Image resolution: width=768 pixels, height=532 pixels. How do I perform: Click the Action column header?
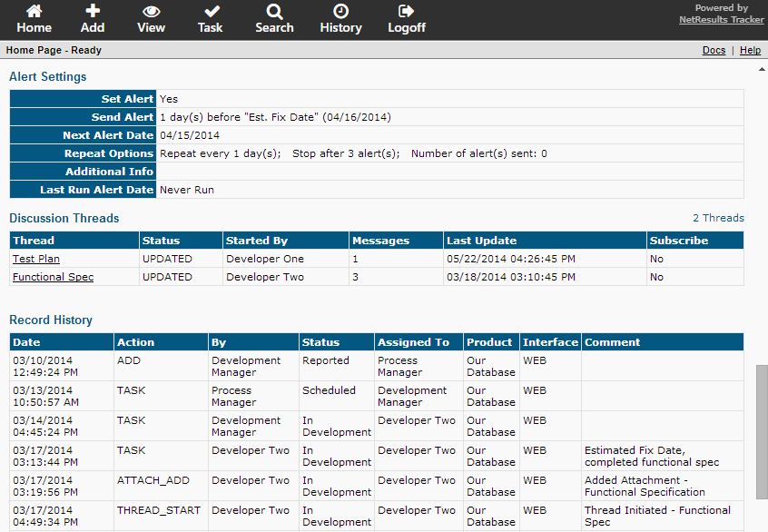pos(162,342)
